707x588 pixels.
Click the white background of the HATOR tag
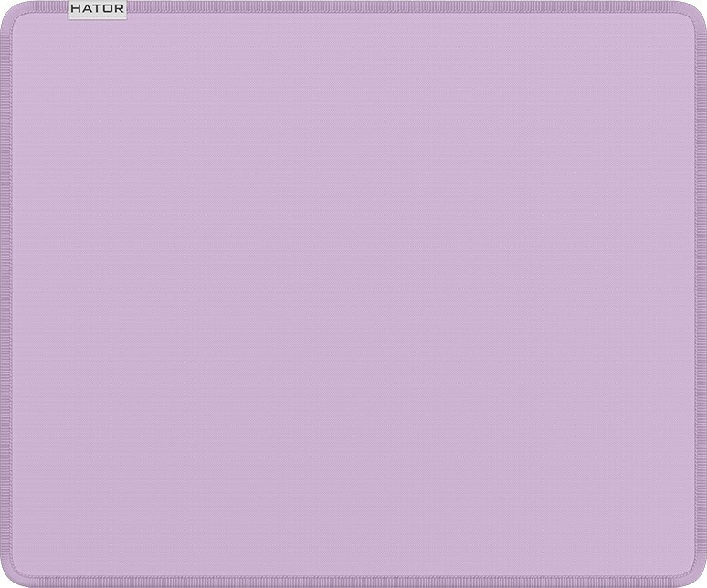124,16
